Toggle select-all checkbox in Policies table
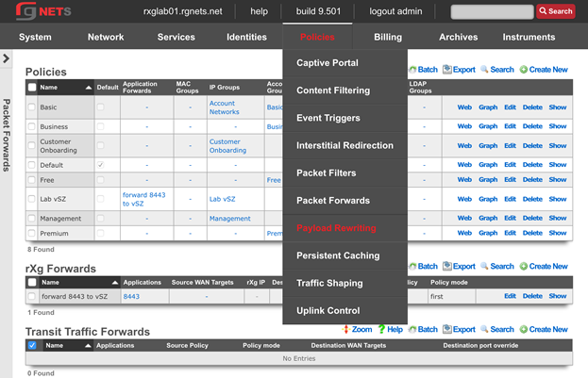588x378 pixels. click(x=32, y=88)
